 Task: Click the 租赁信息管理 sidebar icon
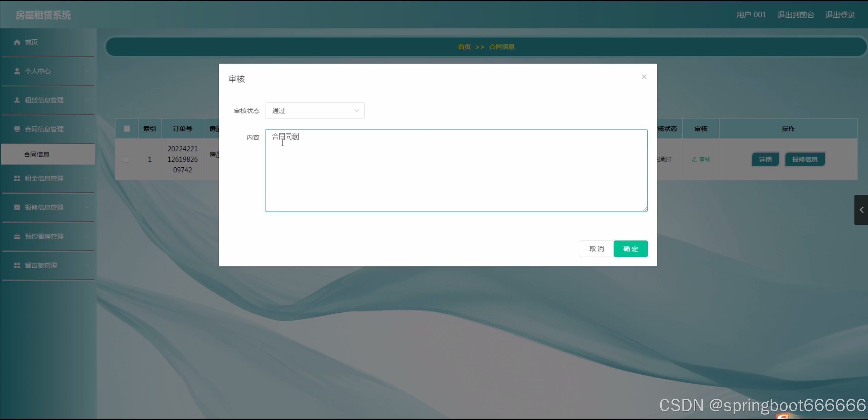tap(17, 100)
